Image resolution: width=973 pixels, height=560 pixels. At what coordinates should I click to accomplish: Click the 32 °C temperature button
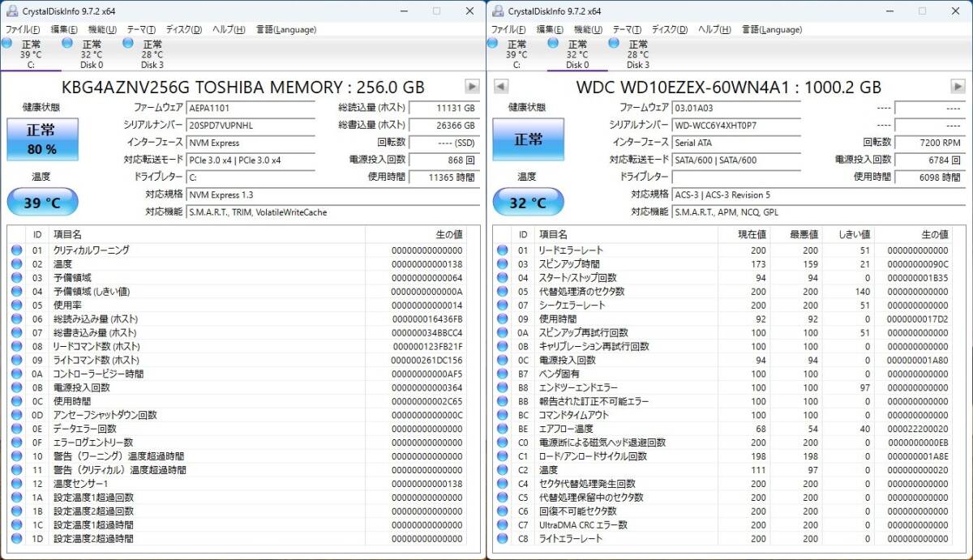coord(529,203)
